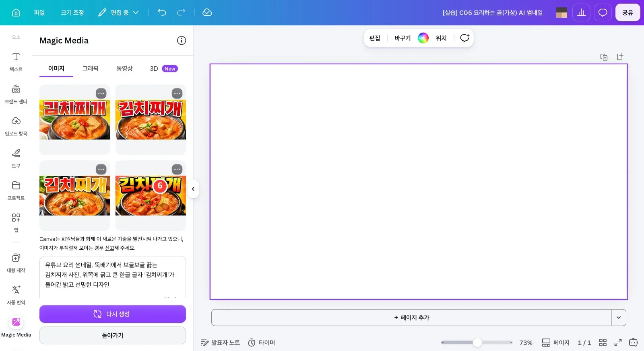Adjust the zoom slider handle
The width and height of the screenshot is (644, 351).
click(477, 343)
